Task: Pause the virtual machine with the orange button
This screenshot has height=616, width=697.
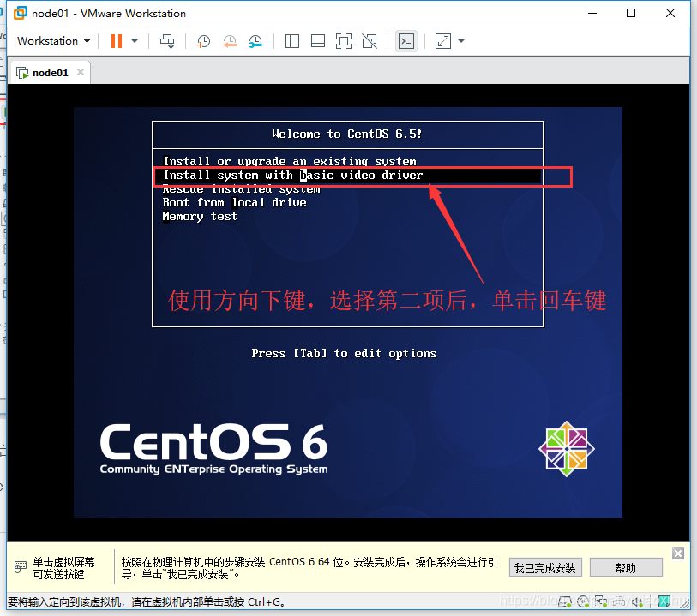Action: tap(117, 41)
